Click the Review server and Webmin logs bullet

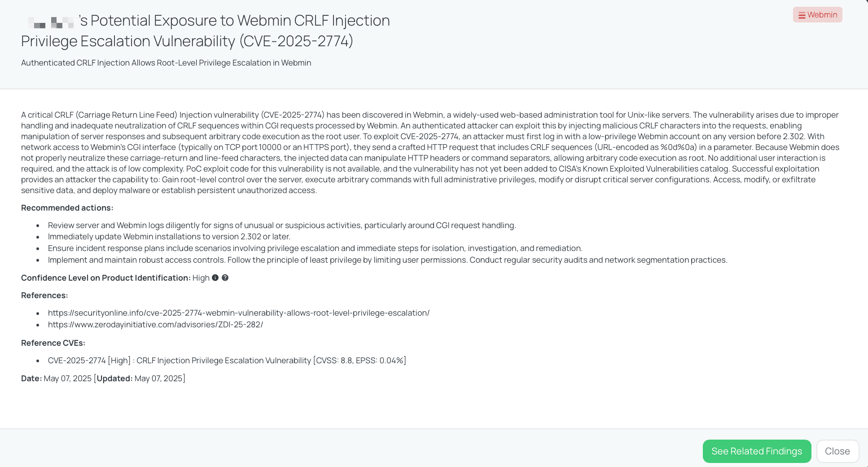click(282, 225)
